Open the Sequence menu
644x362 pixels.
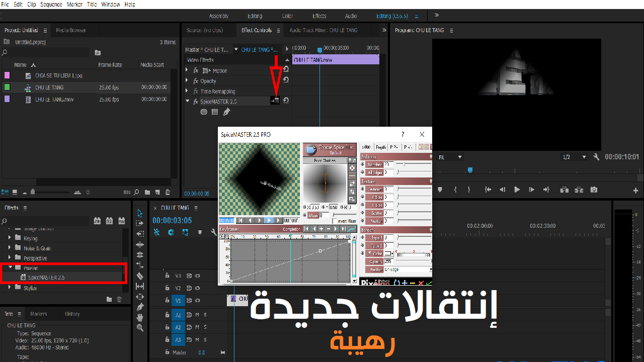coord(50,5)
